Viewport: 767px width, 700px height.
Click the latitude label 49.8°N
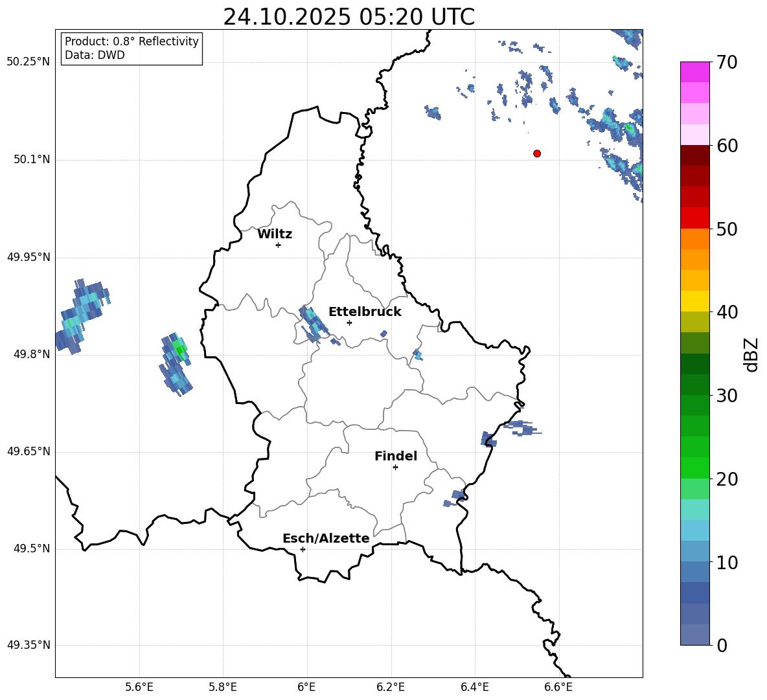click(31, 354)
